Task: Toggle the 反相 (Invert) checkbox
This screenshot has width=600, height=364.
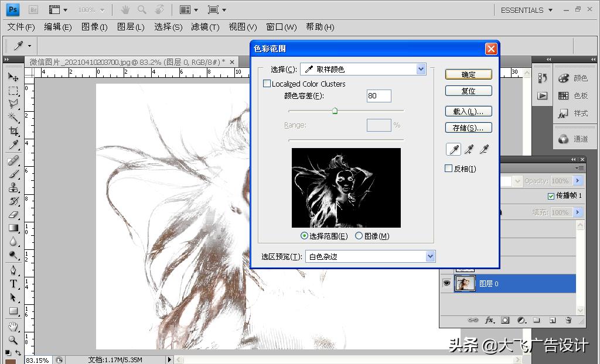Action: click(449, 169)
